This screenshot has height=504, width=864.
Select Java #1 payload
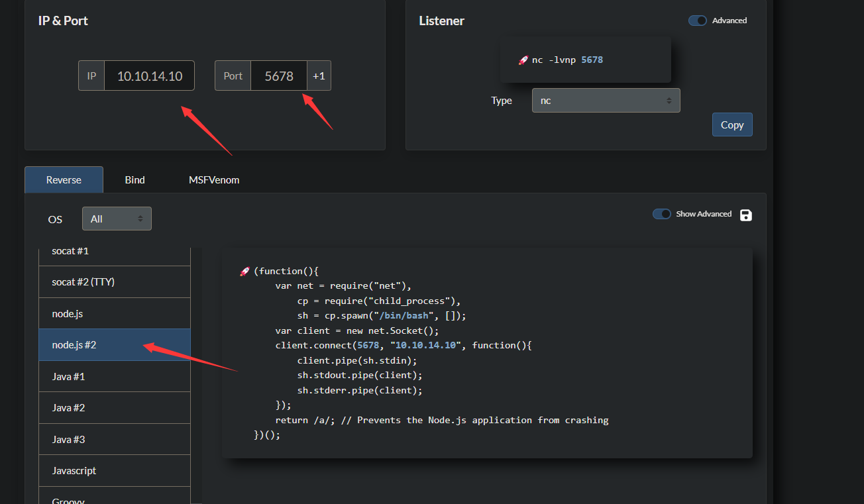pyautogui.click(x=115, y=376)
